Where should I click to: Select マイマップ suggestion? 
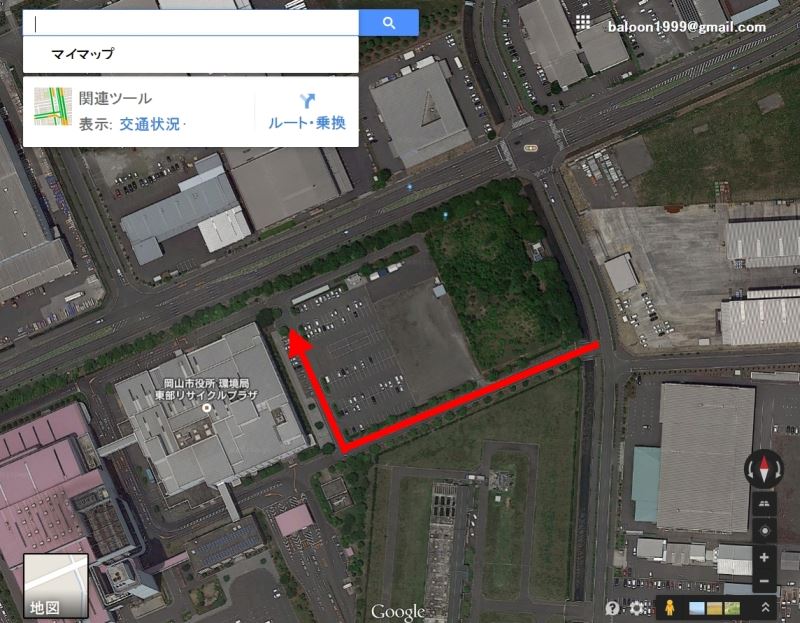(83, 54)
